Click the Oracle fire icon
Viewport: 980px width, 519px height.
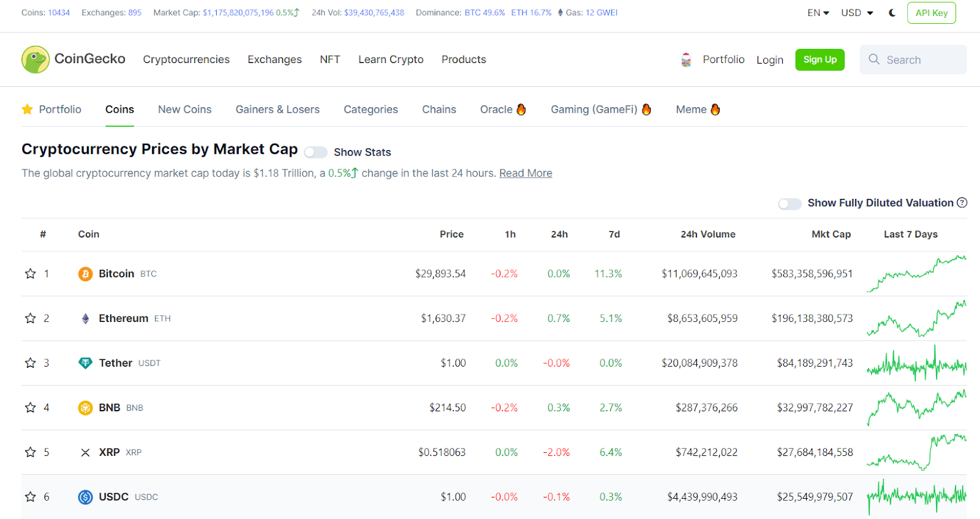click(x=521, y=109)
